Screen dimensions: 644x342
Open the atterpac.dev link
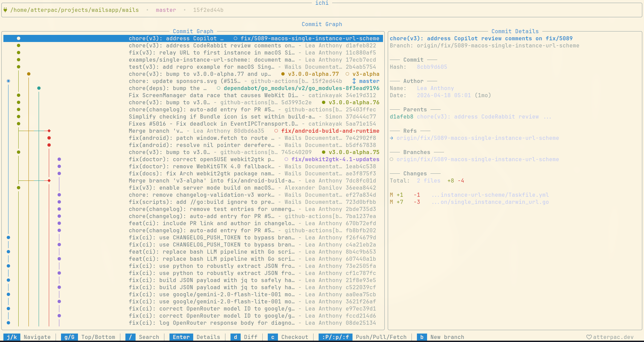tap(613, 337)
